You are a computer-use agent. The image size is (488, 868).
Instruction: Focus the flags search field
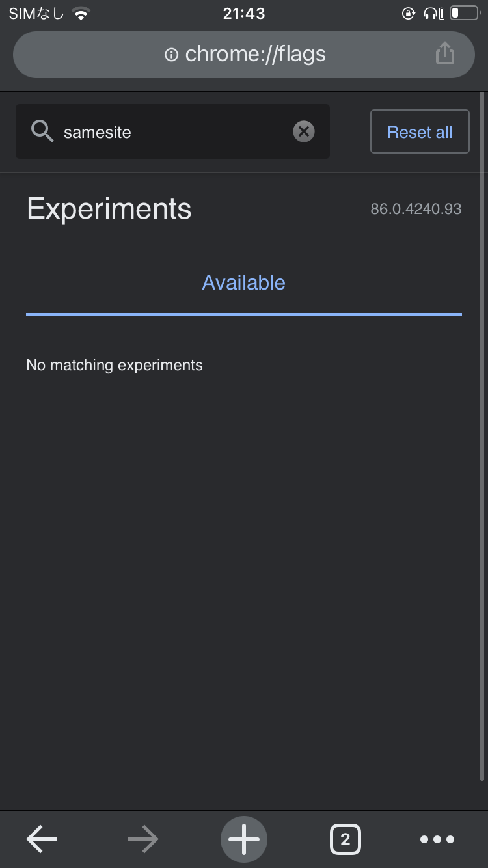click(x=176, y=132)
